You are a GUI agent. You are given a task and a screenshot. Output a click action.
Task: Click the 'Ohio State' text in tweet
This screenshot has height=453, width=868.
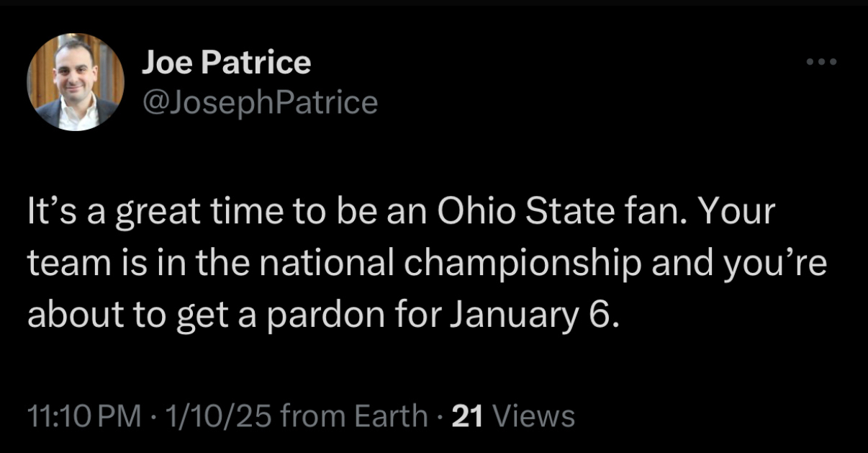(x=503, y=214)
